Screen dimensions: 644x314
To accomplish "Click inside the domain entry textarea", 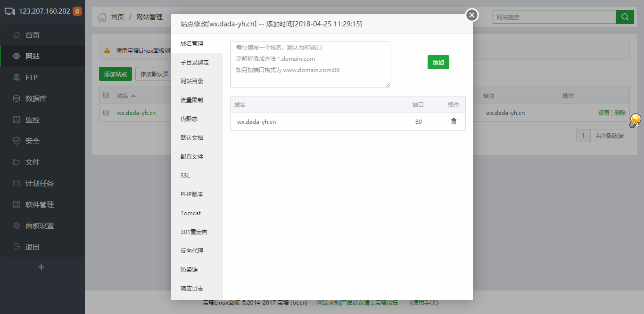I will click(x=310, y=64).
